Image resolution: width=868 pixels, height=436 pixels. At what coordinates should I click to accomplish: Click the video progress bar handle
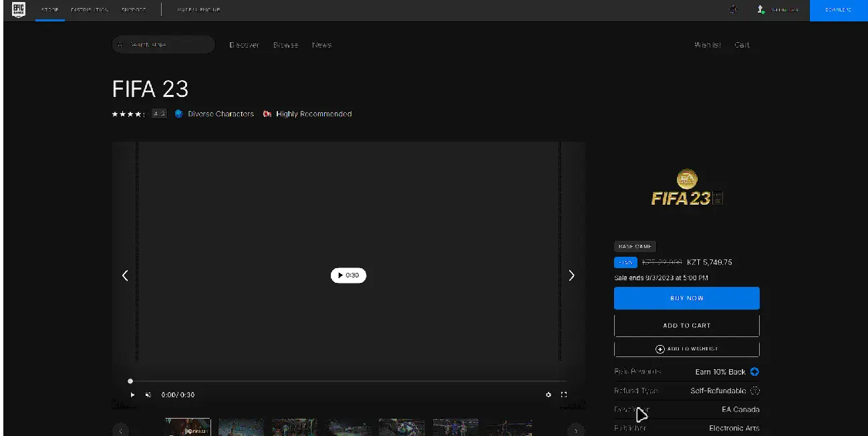(x=130, y=381)
